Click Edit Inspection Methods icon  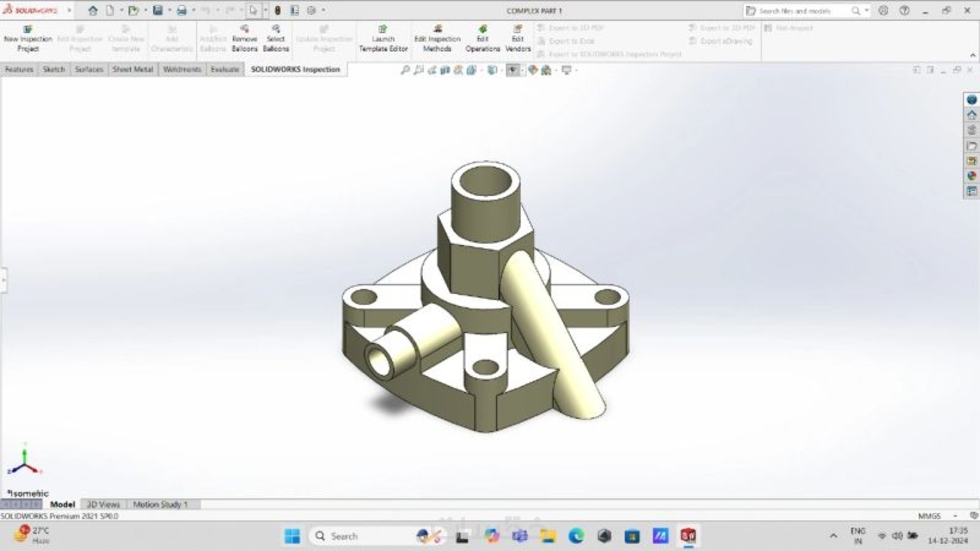[437, 30]
